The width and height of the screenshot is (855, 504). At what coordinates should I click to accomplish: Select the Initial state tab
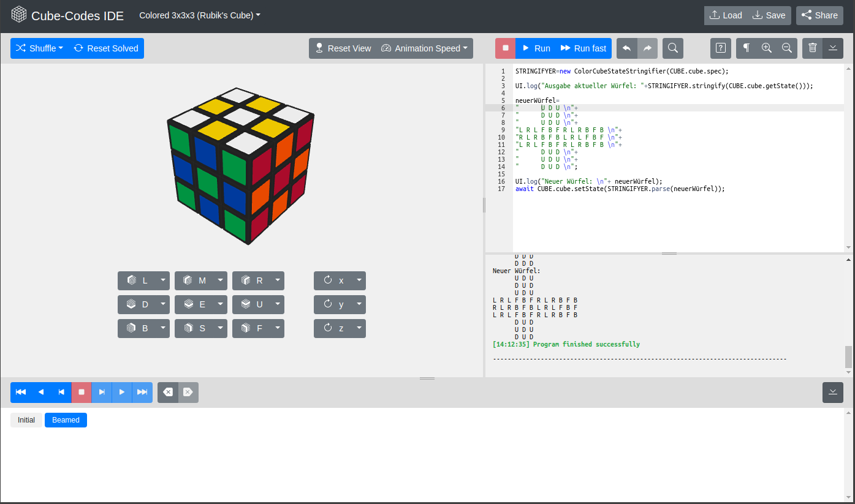coord(26,420)
